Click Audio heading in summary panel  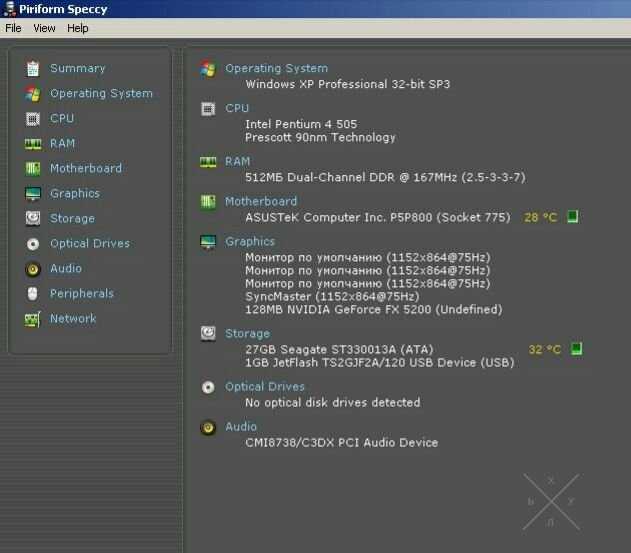[x=241, y=427]
